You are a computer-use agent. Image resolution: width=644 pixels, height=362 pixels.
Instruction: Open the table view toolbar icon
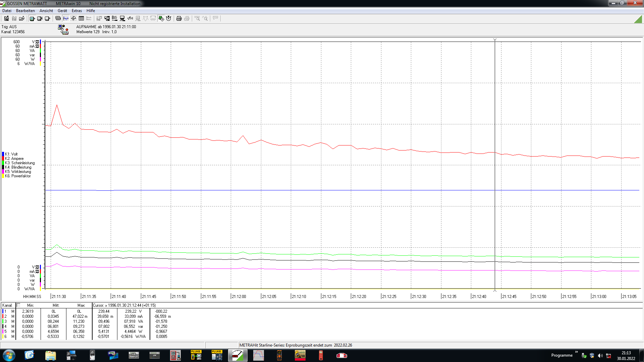[x=81, y=18]
